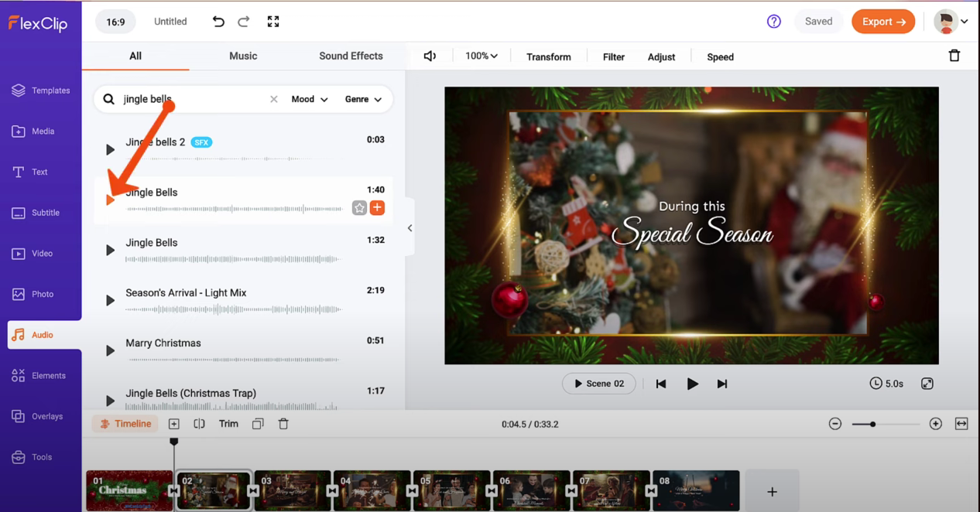Open the scene duration 5.0s setting
The height and width of the screenshot is (512, 980).
(x=886, y=384)
